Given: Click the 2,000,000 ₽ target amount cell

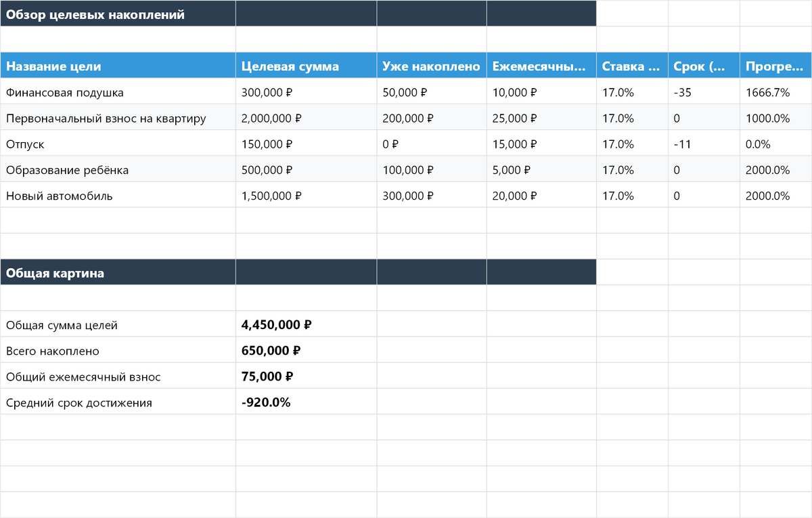Looking at the screenshot, I should [271, 118].
